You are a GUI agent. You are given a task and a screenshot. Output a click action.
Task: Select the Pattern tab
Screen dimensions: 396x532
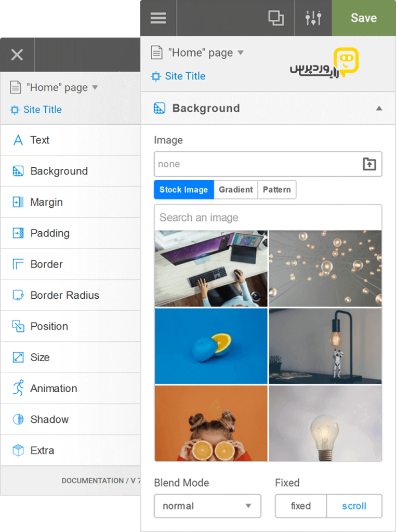pos(277,190)
